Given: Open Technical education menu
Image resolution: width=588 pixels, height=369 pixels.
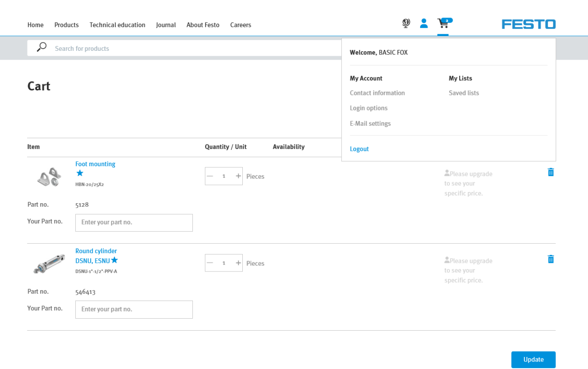Looking at the screenshot, I should coord(117,25).
